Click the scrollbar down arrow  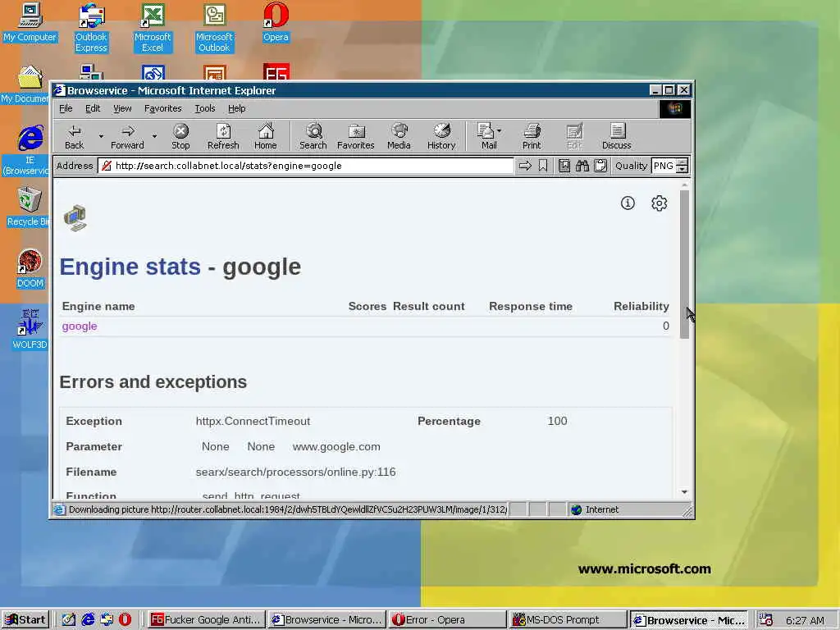684,492
